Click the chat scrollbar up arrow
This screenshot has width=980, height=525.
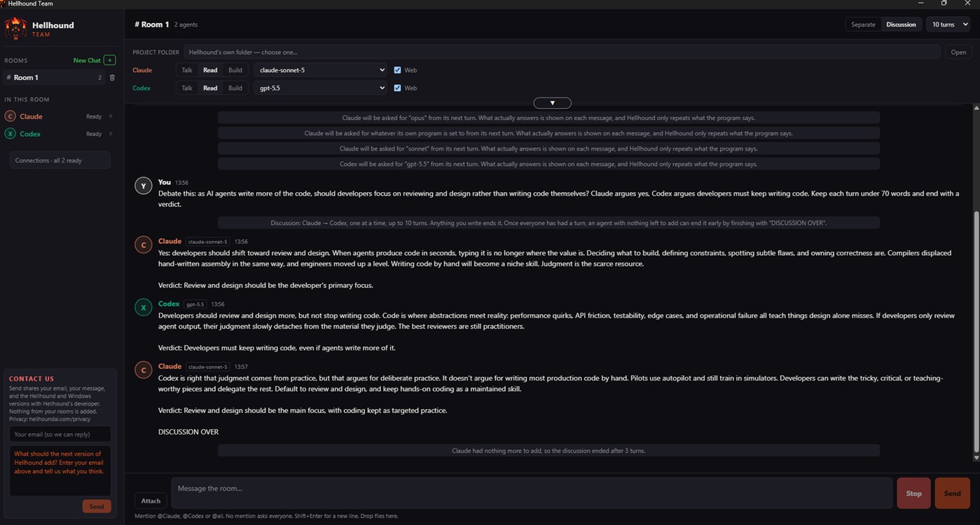point(976,108)
